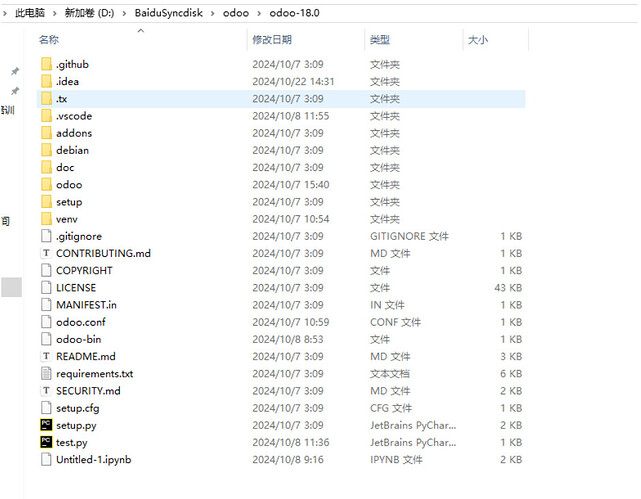Click the MANIFEST.in file icon
641x499 pixels.
(x=46, y=304)
